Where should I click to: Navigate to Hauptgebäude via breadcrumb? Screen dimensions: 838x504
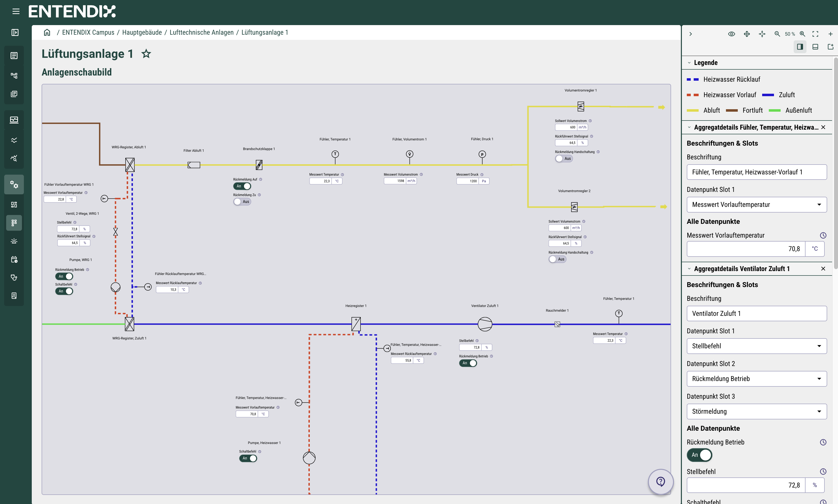142,32
